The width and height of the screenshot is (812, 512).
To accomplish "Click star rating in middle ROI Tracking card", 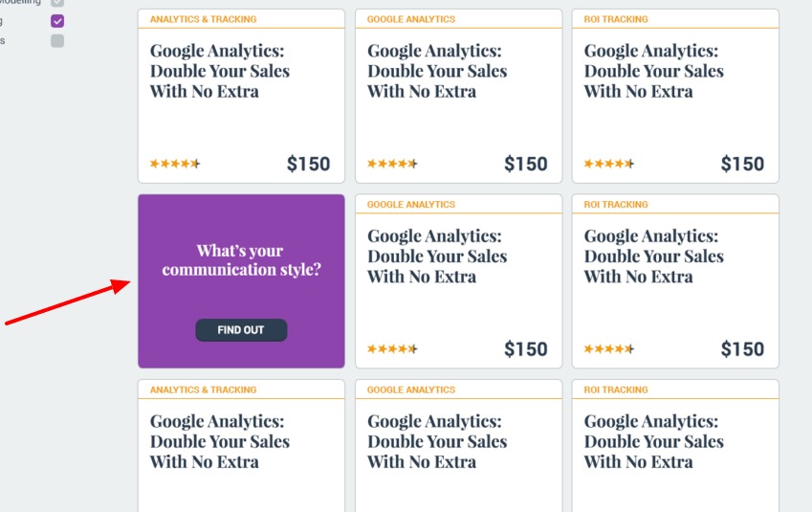I will tap(609, 348).
